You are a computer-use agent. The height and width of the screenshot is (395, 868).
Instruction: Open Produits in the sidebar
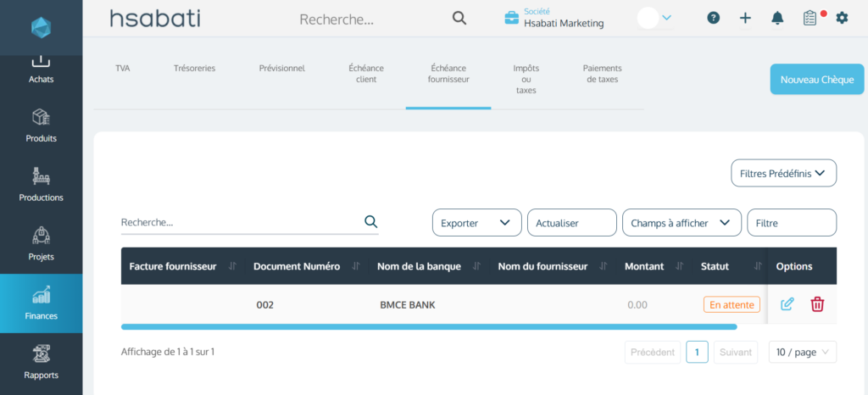click(x=41, y=125)
